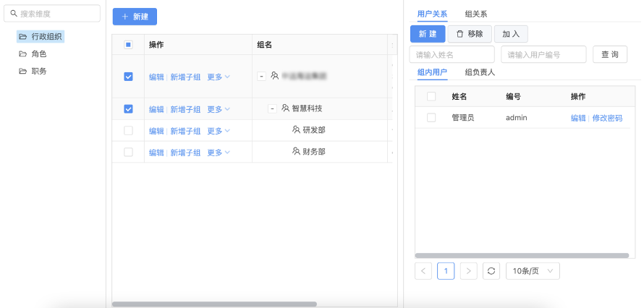
Task: Uncheck the 智慧科技 row checkbox
Action: [x=128, y=108]
